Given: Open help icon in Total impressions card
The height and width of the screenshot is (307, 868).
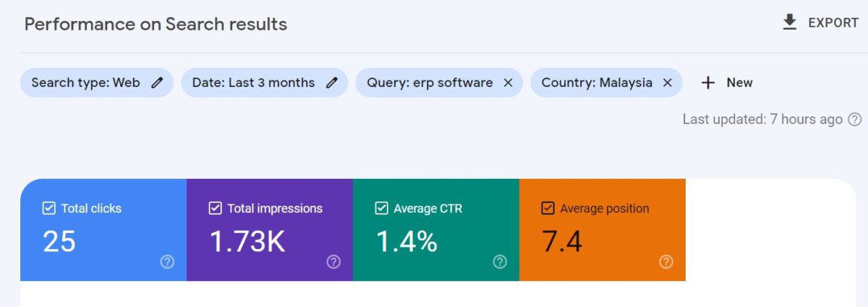Looking at the screenshot, I should 333,262.
